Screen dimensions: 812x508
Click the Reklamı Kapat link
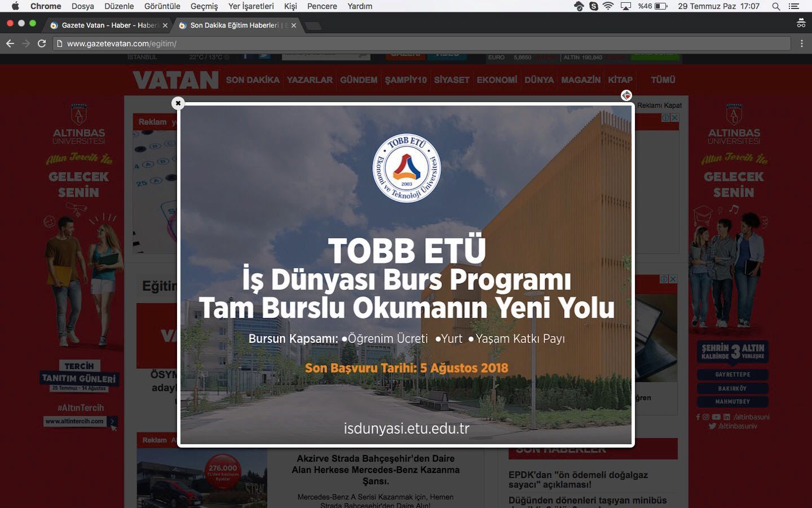(x=659, y=106)
